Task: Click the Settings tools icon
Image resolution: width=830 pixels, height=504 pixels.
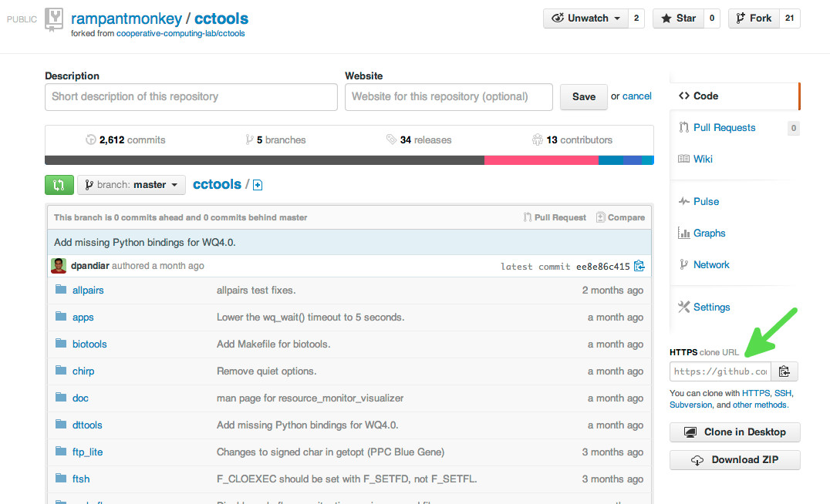Action: point(684,307)
